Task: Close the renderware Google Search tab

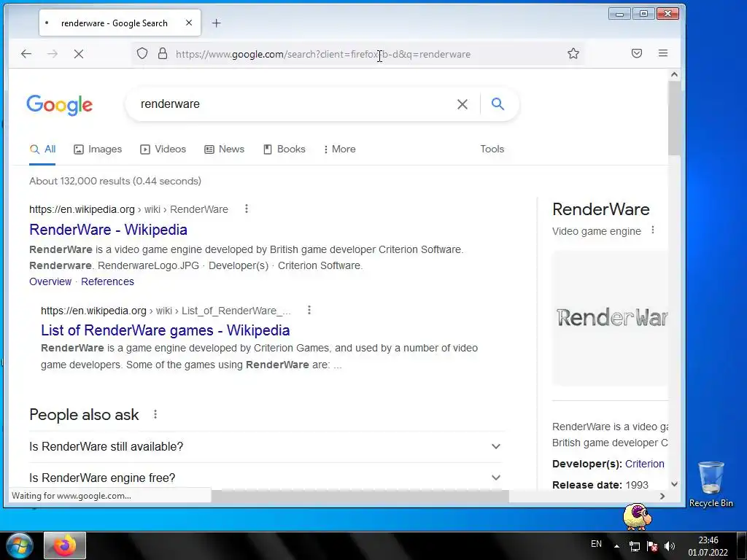Action: click(189, 23)
